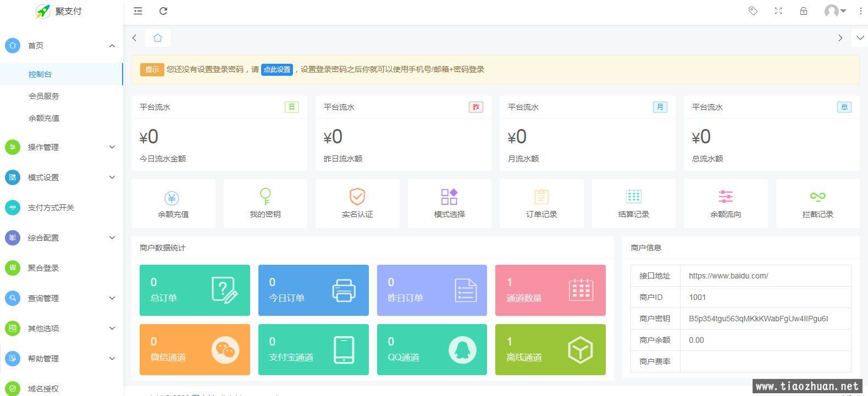Select merchant balance value 0.00
This screenshot has height=396, width=868.
tap(696, 340)
